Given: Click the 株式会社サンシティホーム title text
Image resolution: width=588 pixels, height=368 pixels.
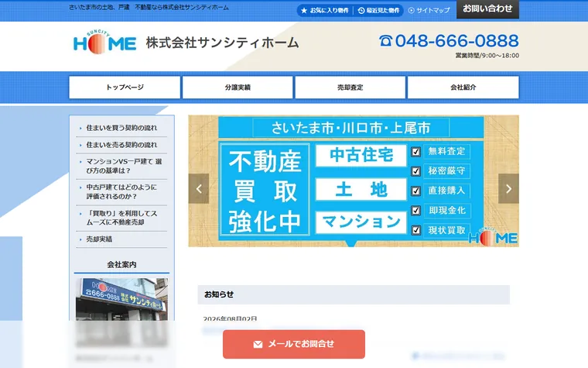Looking at the screenshot, I should pos(222,43).
